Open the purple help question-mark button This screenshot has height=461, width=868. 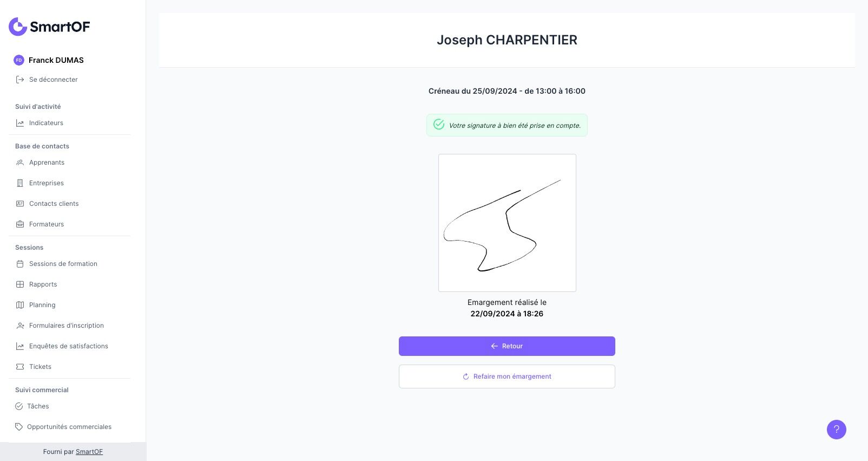pyautogui.click(x=836, y=430)
